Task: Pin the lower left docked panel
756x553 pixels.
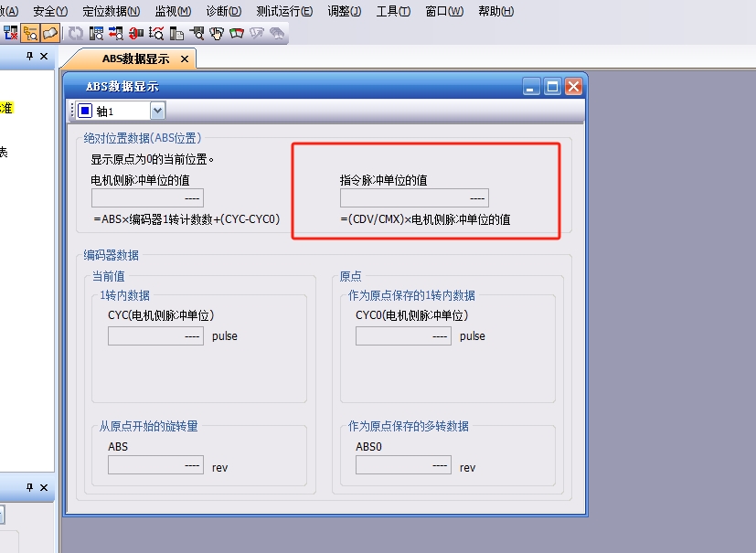Action: tap(29, 488)
